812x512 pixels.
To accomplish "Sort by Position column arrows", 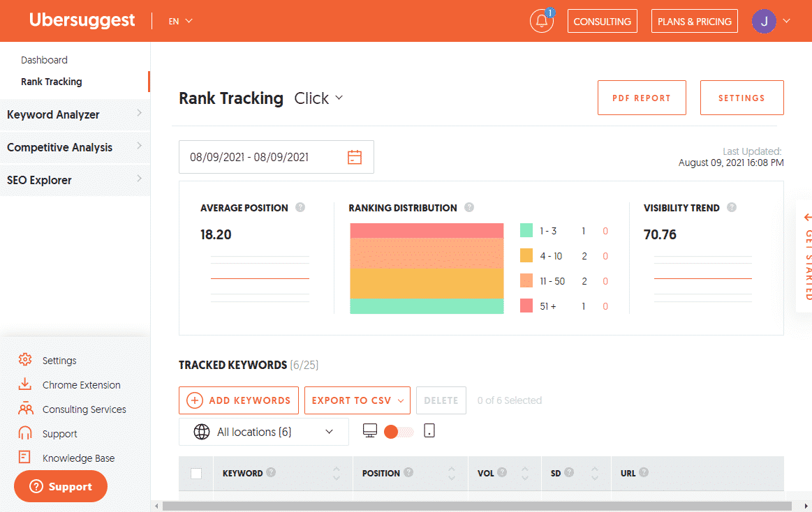I will [x=452, y=473].
